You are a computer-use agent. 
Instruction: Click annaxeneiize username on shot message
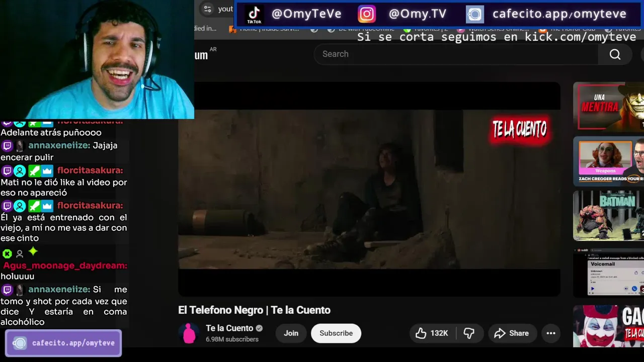click(x=59, y=290)
